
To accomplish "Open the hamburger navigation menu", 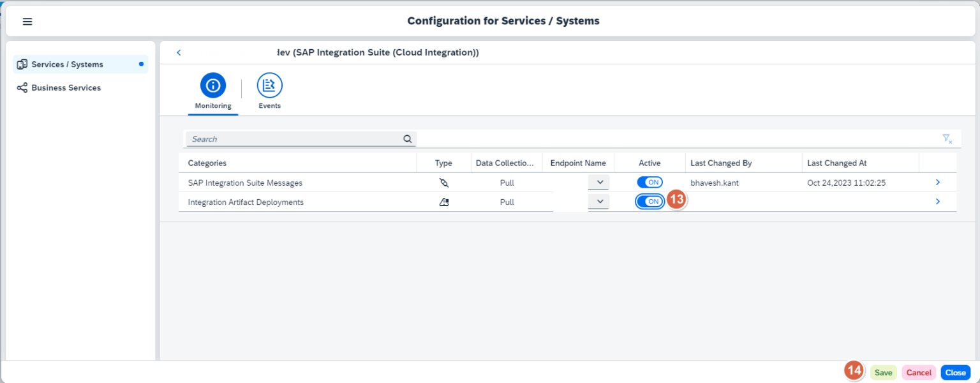I will click(27, 21).
